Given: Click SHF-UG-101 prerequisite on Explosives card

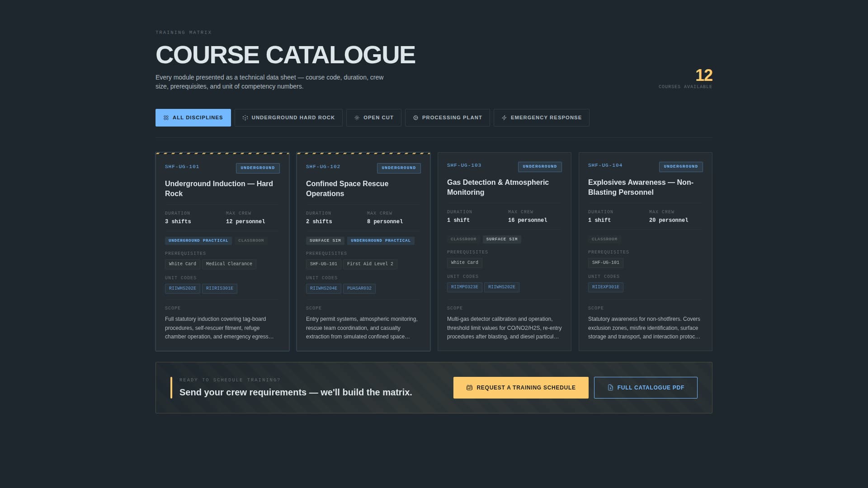Looking at the screenshot, I should [606, 263].
